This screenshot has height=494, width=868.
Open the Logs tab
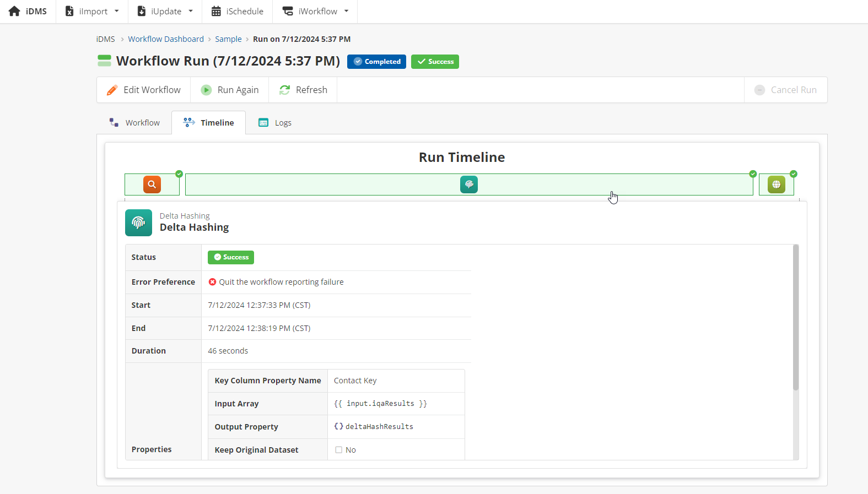[275, 123]
